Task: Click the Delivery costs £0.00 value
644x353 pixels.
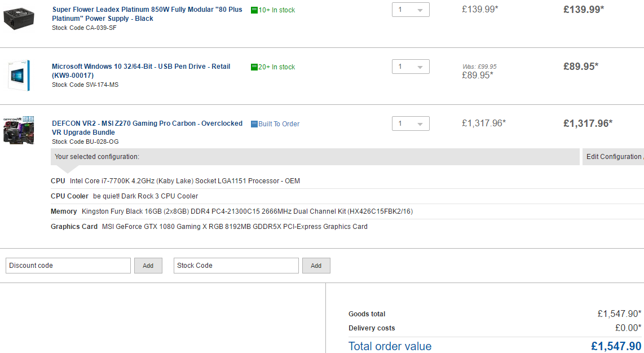Action: point(628,328)
